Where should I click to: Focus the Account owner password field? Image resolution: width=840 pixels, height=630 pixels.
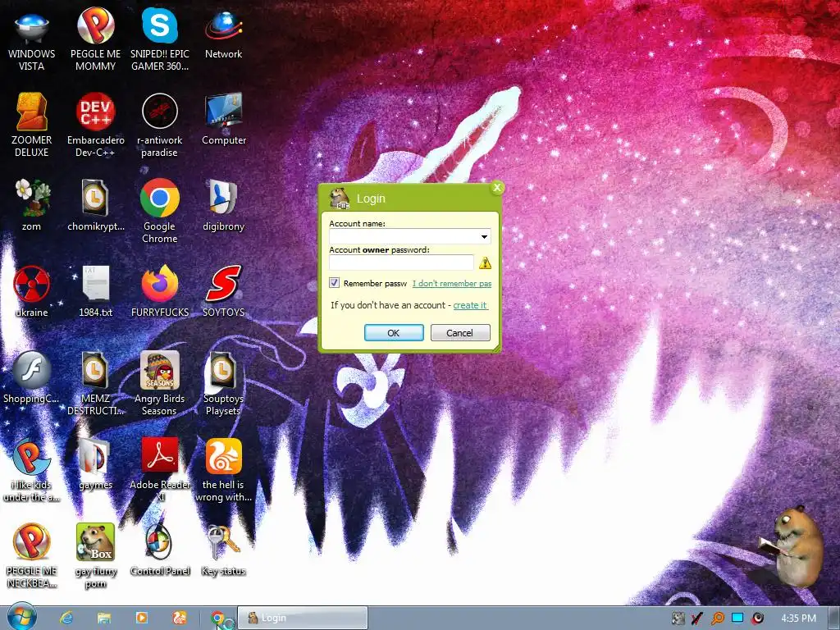coord(401,262)
